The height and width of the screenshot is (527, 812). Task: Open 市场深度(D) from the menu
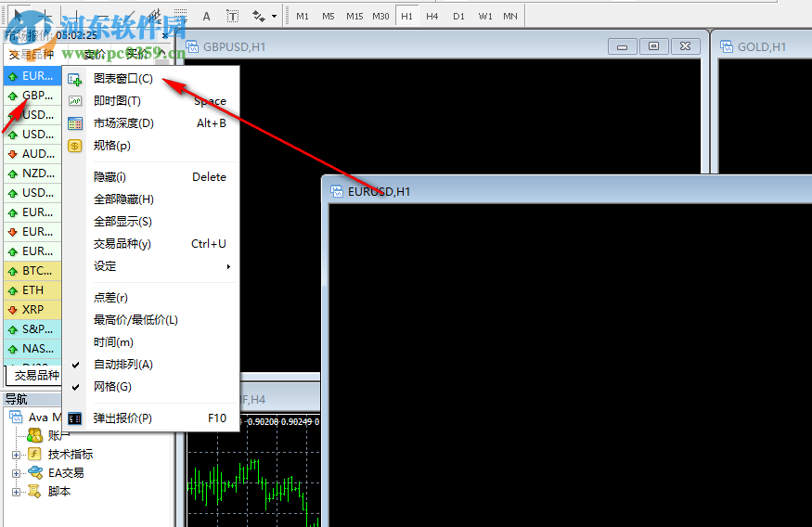click(x=150, y=123)
